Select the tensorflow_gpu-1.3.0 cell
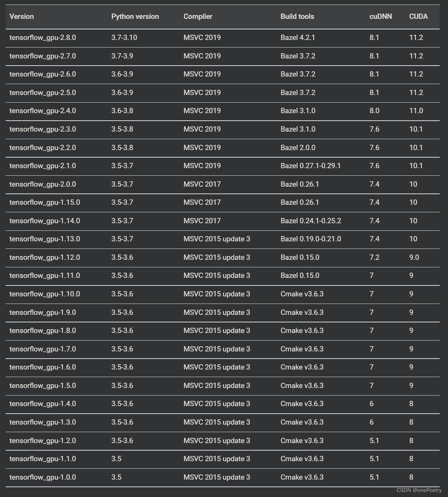This screenshot has width=448, height=497. click(43, 422)
